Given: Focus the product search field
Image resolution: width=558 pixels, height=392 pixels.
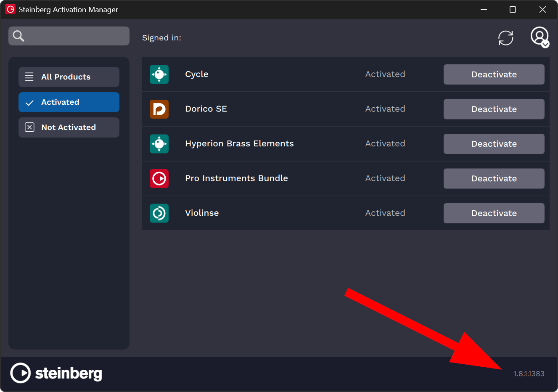Looking at the screenshot, I should [x=69, y=36].
